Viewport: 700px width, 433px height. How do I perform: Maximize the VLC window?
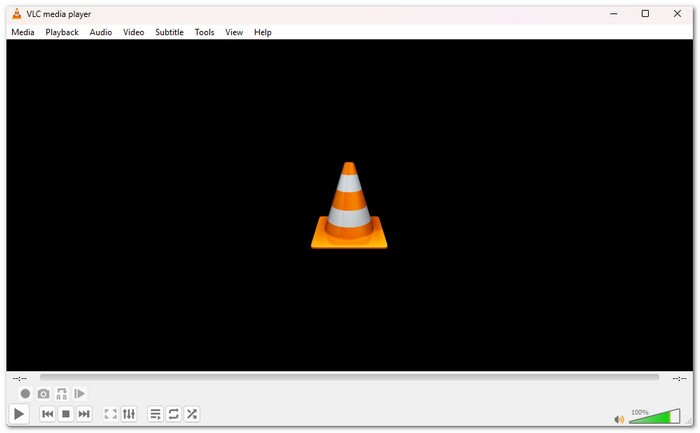645,14
